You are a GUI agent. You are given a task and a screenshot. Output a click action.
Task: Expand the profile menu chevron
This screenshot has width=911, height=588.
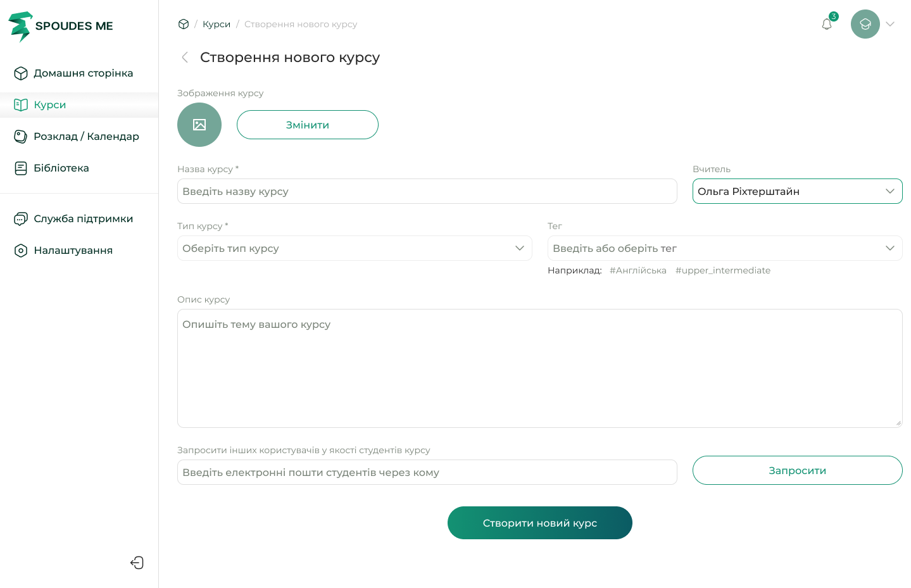[890, 24]
